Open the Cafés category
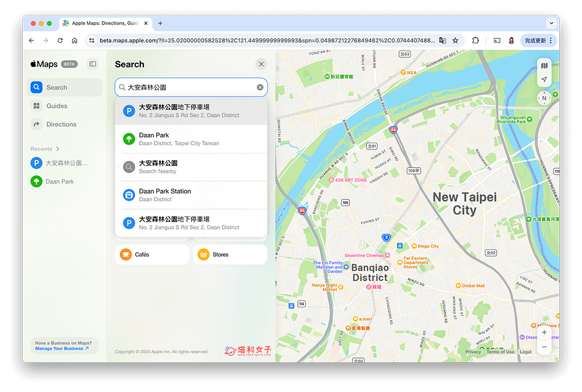The height and width of the screenshot is (392, 582). pyautogui.click(x=152, y=254)
